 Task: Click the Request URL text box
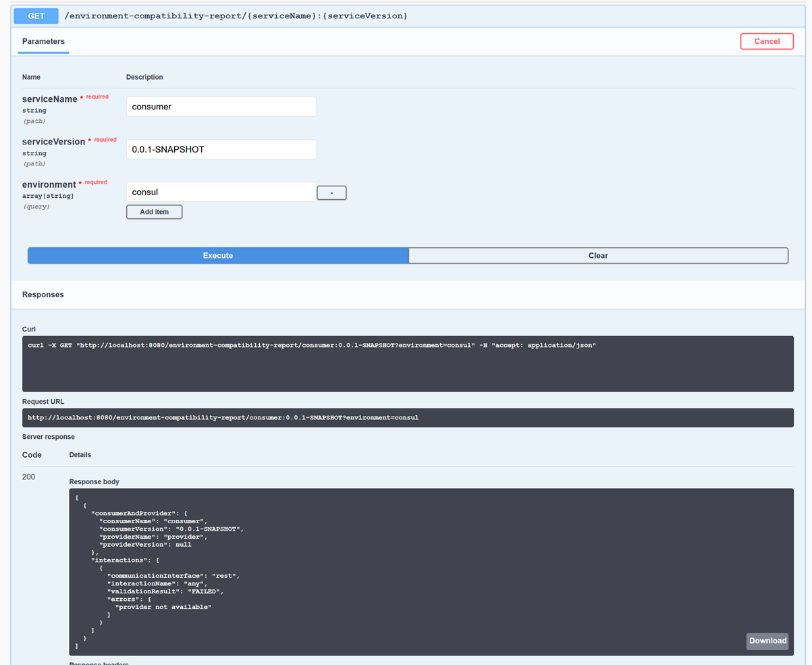408,417
